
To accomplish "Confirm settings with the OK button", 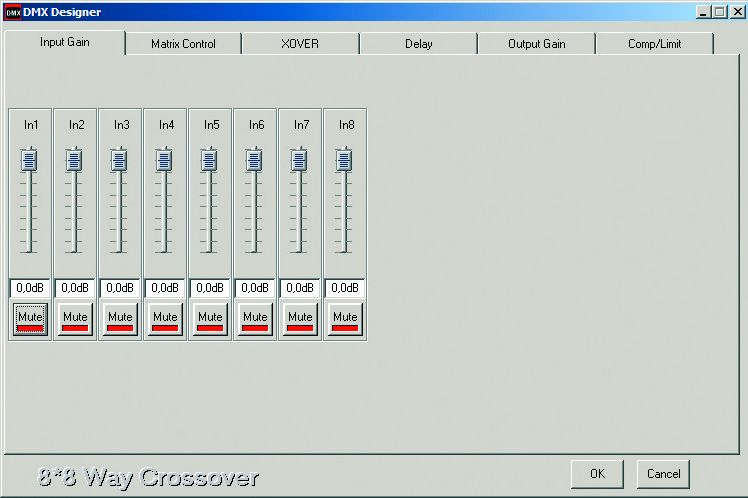I will (x=597, y=474).
